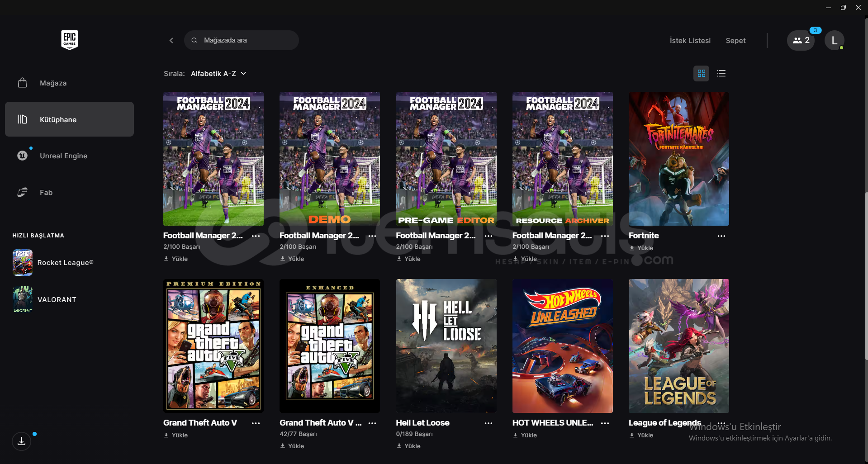
Task: Click 0/189 Başarı achievements text
Action: click(x=414, y=434)
